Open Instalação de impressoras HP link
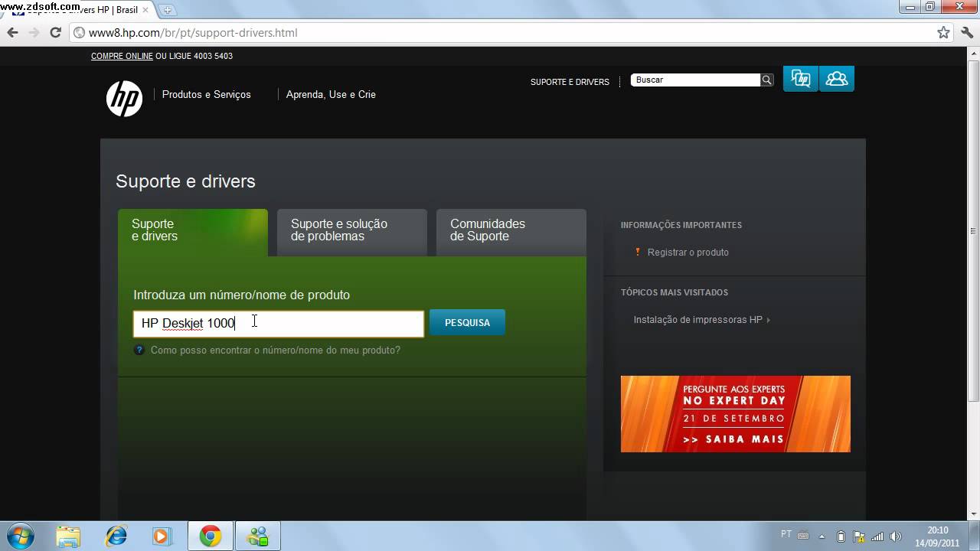 point(698,320)
